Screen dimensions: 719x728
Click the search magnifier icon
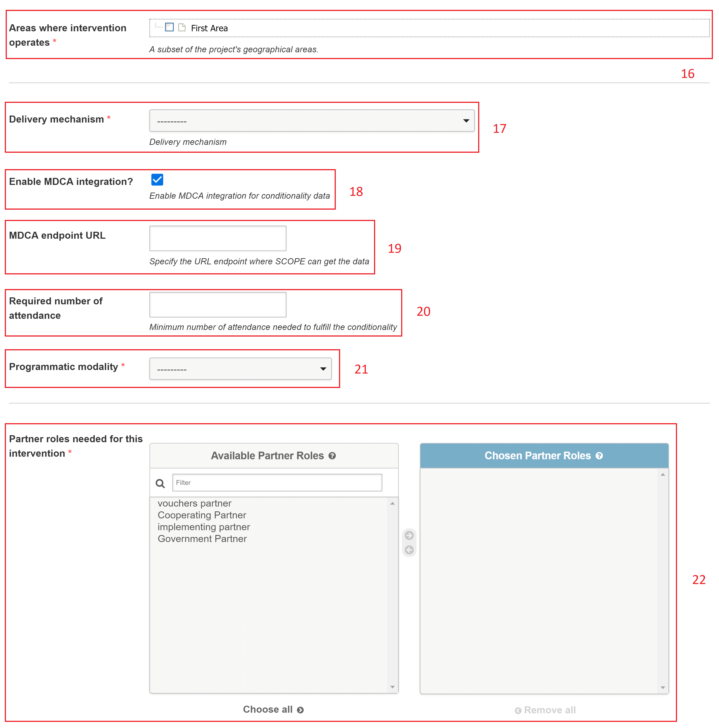coord(160,483)
